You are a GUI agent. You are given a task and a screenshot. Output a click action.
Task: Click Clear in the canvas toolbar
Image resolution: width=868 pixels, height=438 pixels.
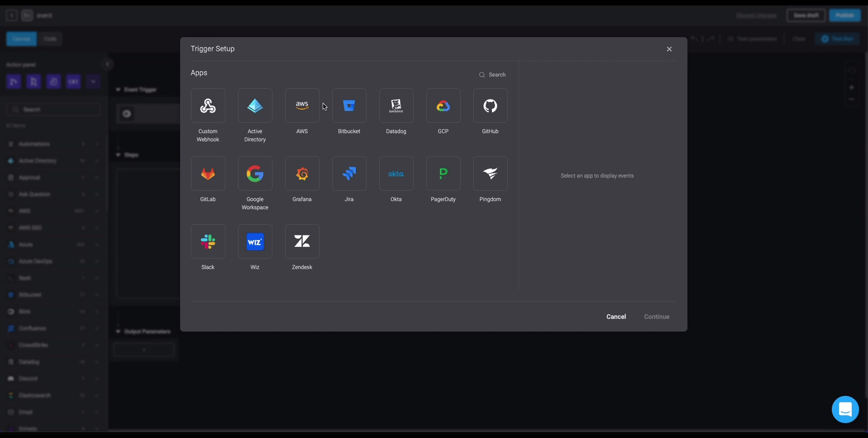(799, 39)
